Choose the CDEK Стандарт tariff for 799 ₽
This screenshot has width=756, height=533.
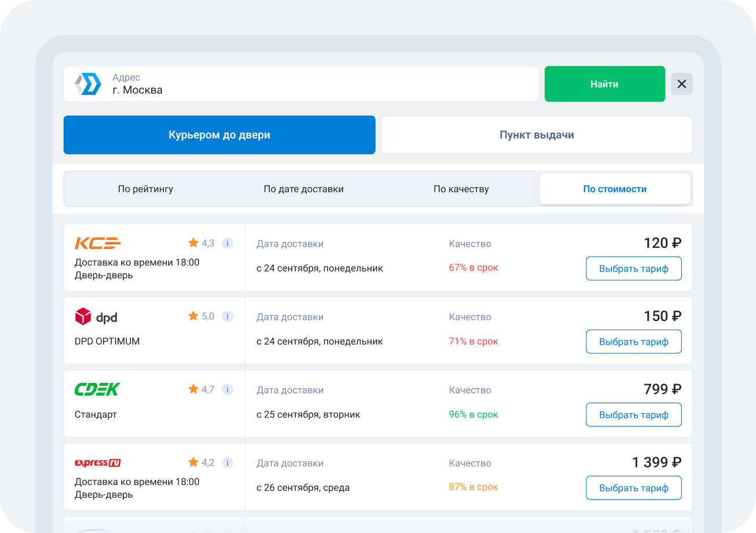[x=634, y=415]
